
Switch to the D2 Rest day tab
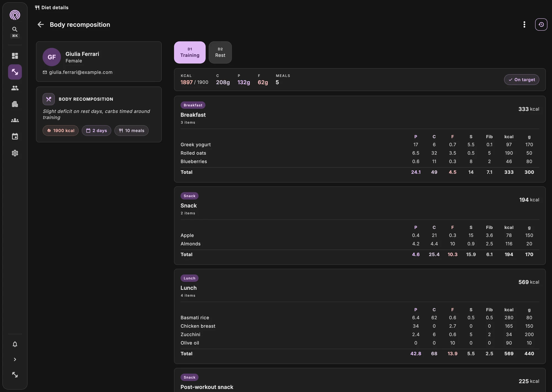pos(220,52)
